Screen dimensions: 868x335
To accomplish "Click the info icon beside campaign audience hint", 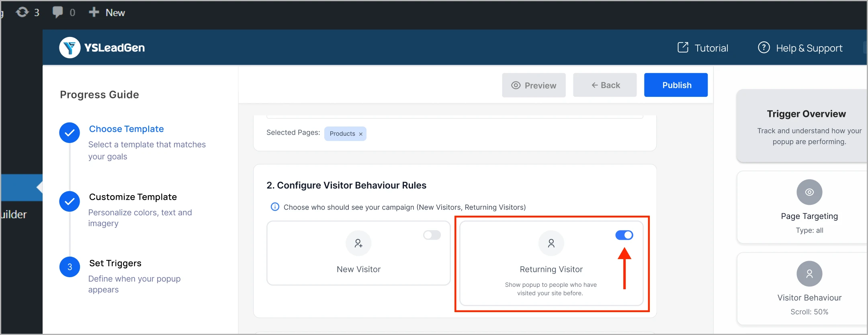I will tap(275, 207).
